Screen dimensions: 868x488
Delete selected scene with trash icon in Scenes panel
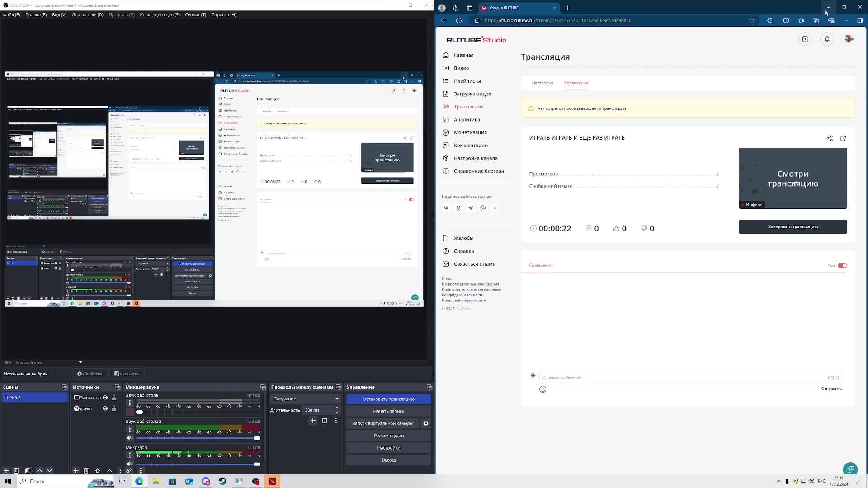[16, 470]
